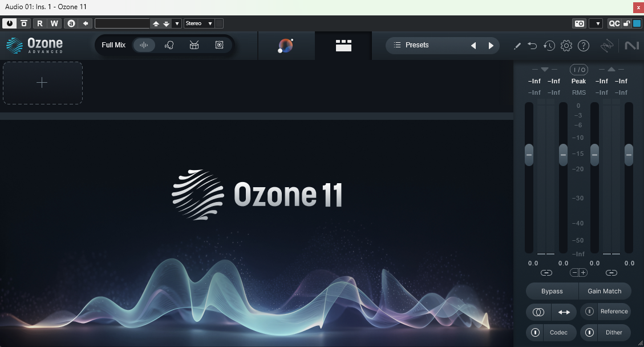
Task: Click the Bypass button
Action: coord(551,291)
